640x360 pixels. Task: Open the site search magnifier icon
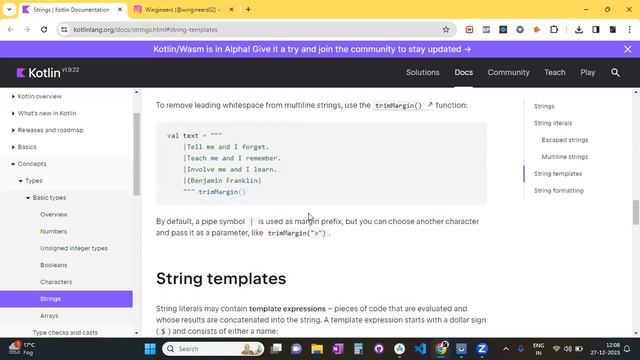pyautogui.click(x=615, y=73)
